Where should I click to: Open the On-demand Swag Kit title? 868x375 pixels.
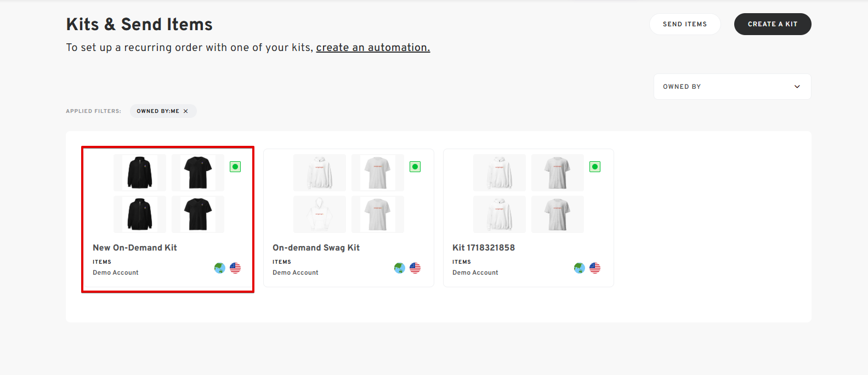[316, 248]
